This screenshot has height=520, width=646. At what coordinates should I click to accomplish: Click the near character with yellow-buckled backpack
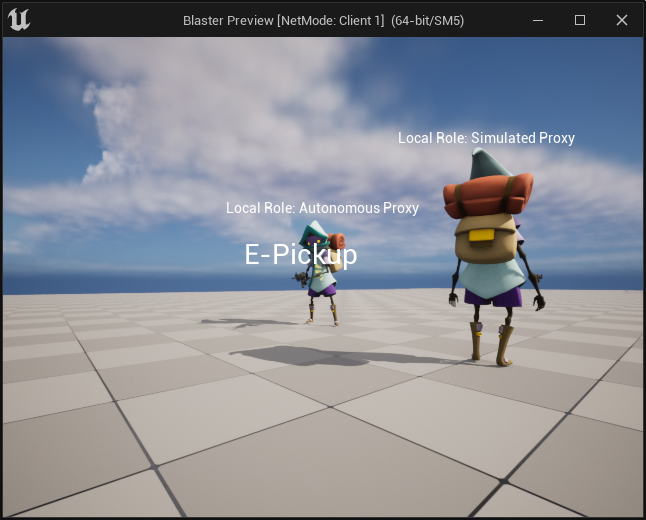(492, 258)
